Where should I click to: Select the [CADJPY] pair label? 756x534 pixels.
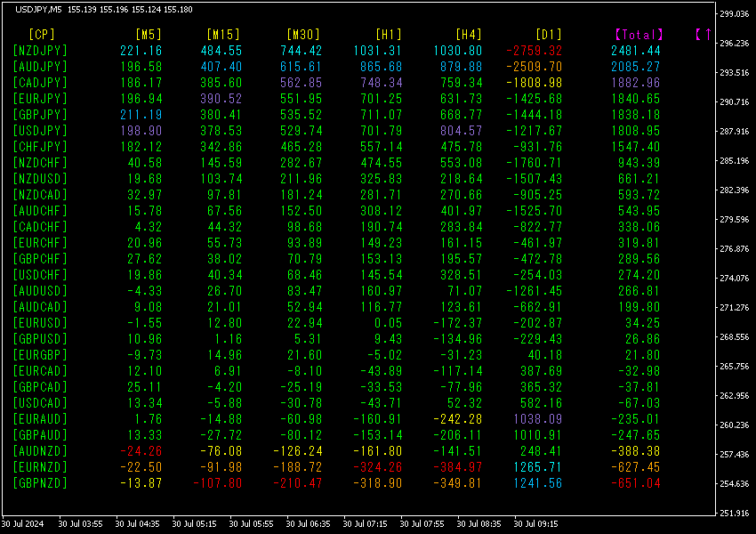click(40, 83)
